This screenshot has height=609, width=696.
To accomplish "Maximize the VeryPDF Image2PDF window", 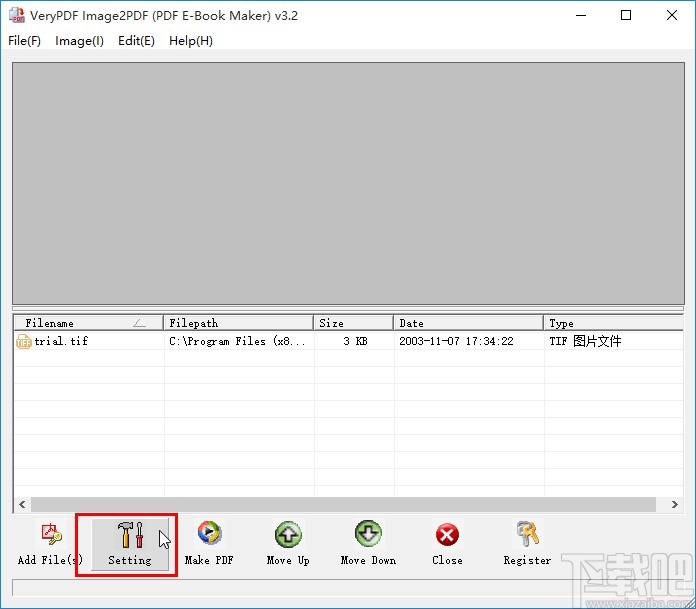I will 626,15.
